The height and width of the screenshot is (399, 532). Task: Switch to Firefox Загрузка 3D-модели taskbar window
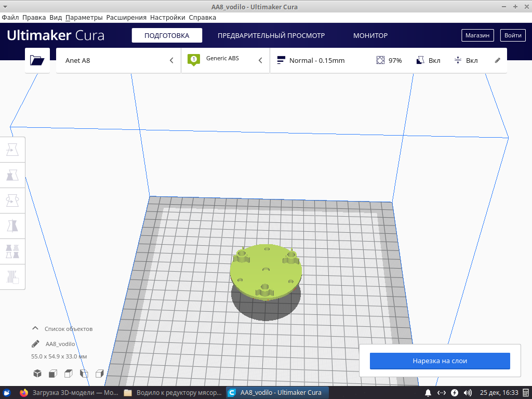(69, 393)
